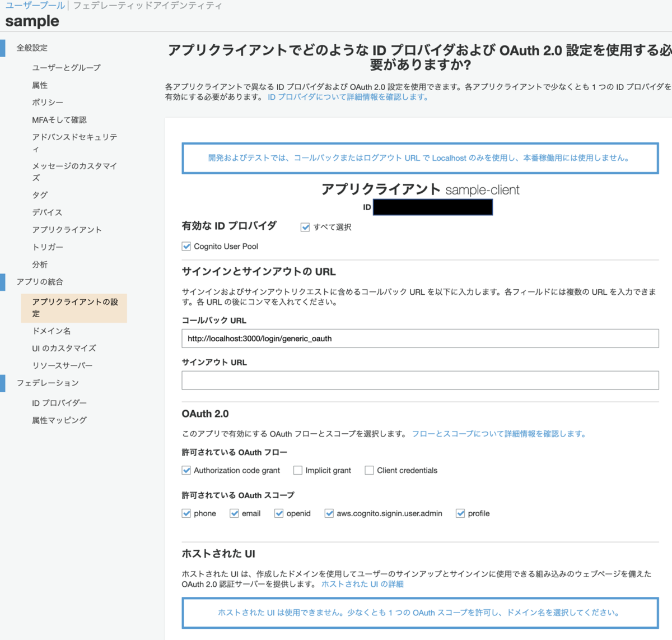
Task: Open ポリシー in the sidebar
Action: pyautogui.click(x=48, y=103)
